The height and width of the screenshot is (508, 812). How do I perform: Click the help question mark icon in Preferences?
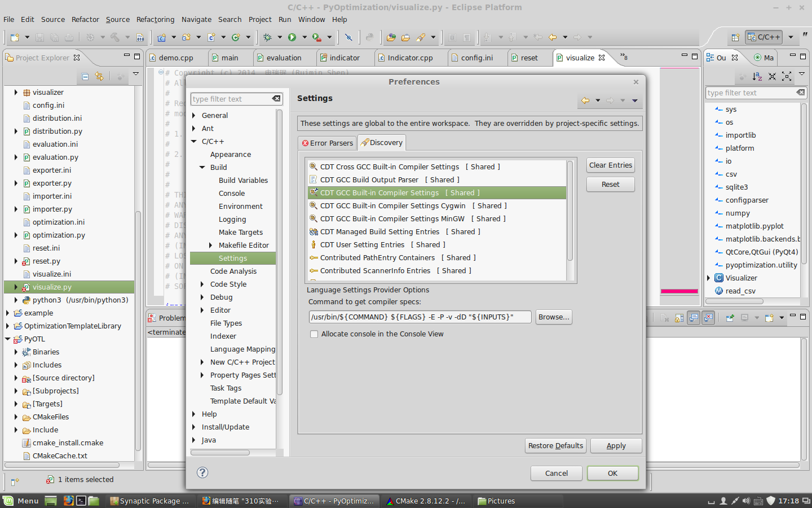coord(202,472)
